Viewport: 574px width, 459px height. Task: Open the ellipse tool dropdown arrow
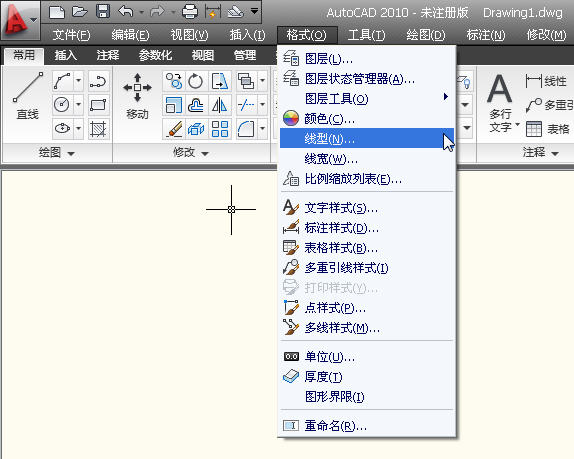[78, 128]
